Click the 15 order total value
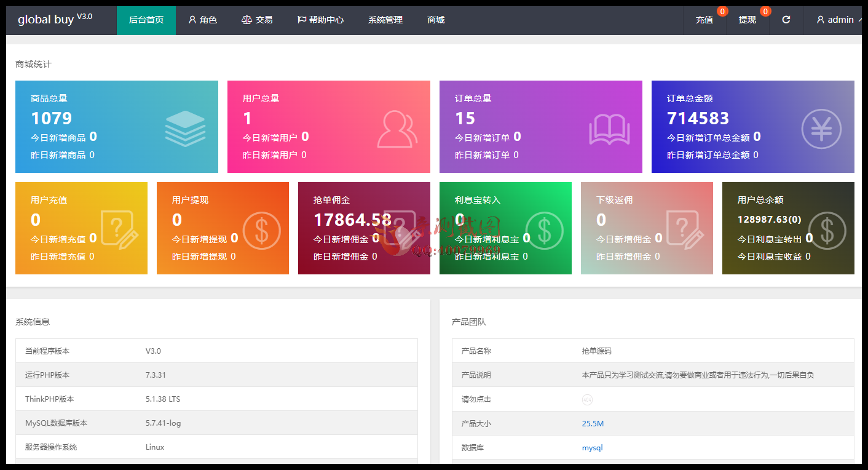 465,118
